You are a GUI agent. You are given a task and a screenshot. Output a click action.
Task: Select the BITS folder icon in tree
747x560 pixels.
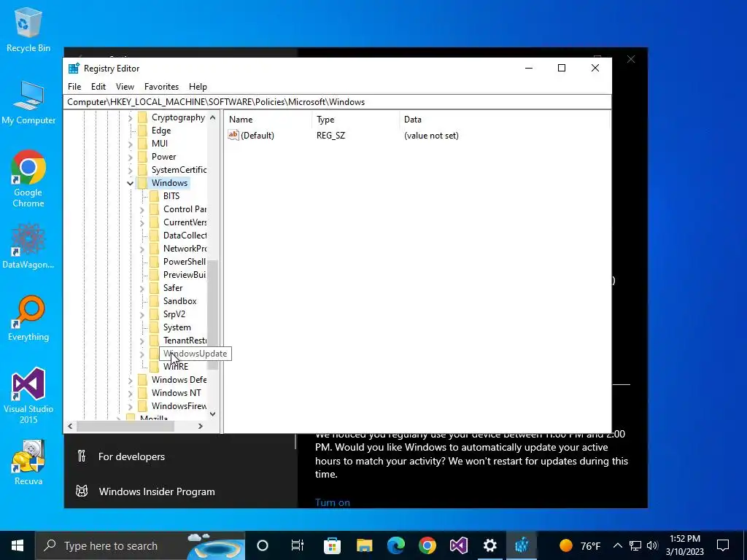click(154, 195)
